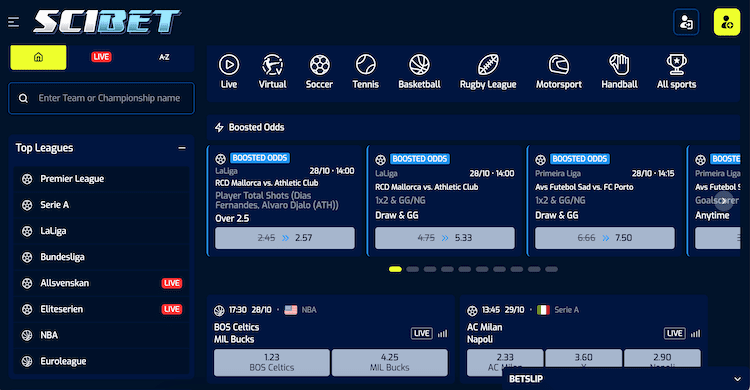Bet on BOS Celtics at 1.23
750x390 pixels.
pyautogui.click(x=272, y=362)
